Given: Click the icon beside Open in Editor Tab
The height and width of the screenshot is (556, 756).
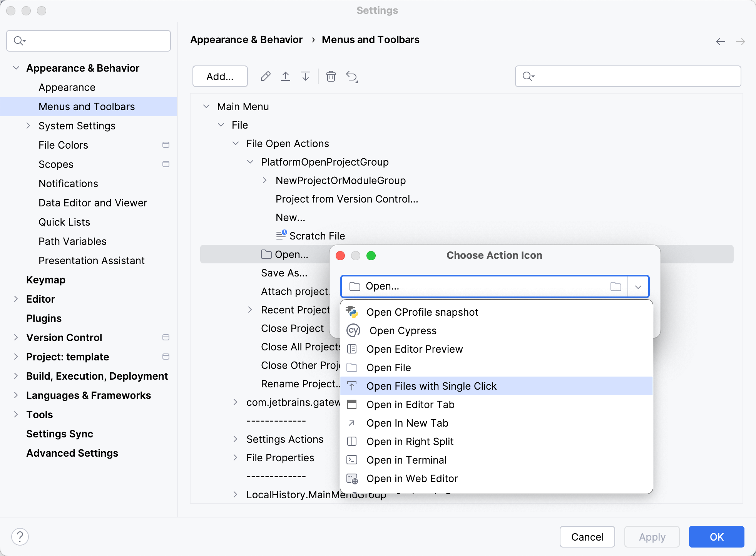Looking at the screenshot, I should pos(352,404).
